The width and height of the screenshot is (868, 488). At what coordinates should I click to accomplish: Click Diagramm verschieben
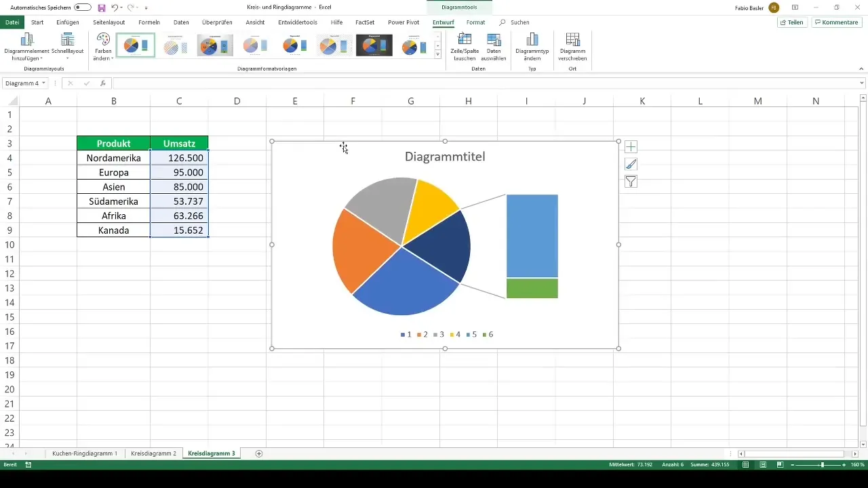(x=572, y=47)
